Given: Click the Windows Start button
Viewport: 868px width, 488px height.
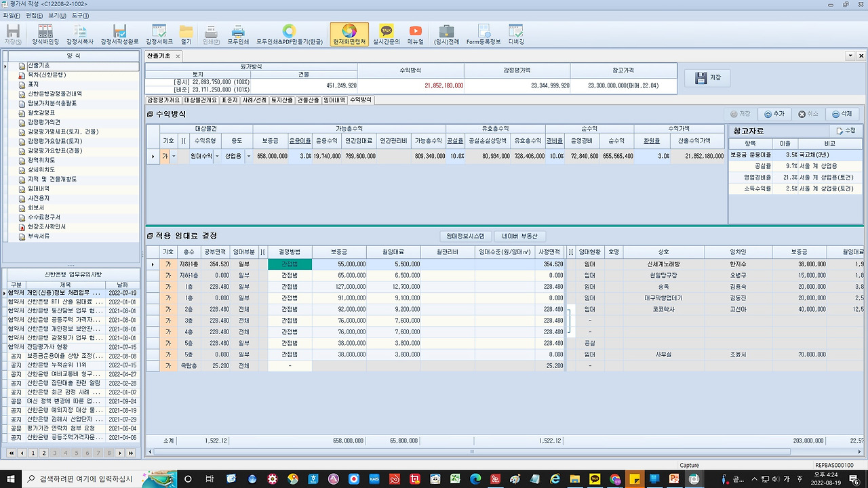Looking at the screenshot, I should click(x=11, y=479).
